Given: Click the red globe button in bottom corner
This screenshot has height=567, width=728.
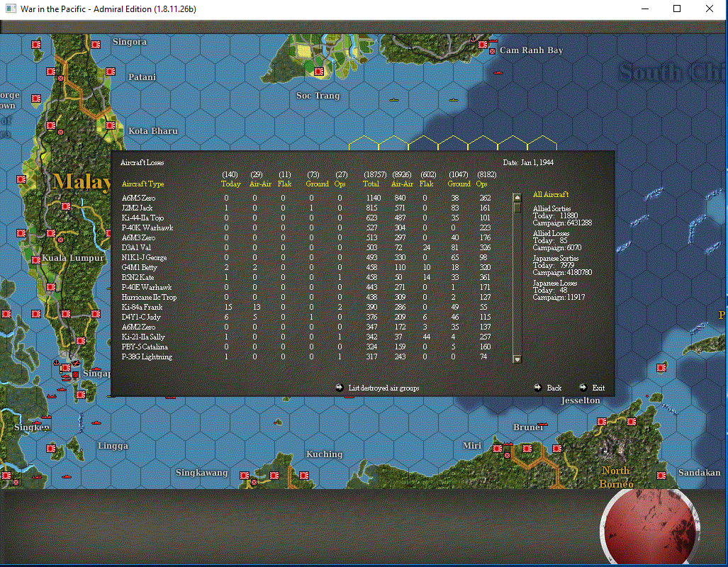Looking at the screenshot, I should (650, 527).
